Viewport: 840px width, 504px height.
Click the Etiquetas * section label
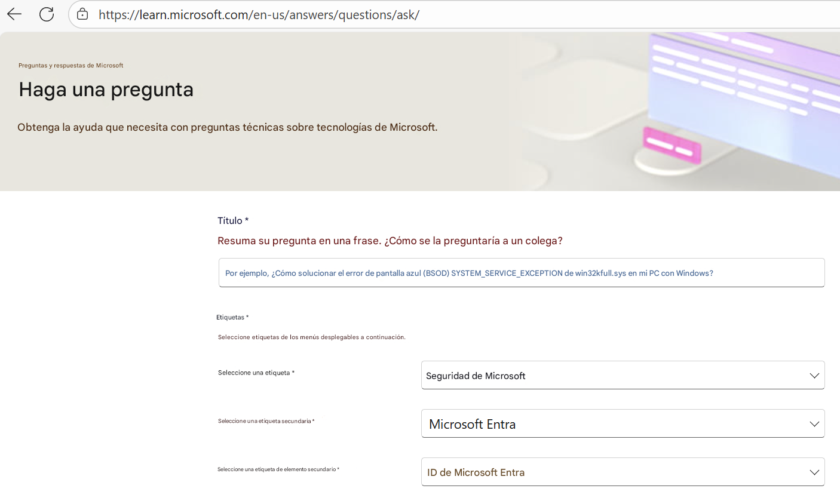pyautogui.click(x=232, y=318)
